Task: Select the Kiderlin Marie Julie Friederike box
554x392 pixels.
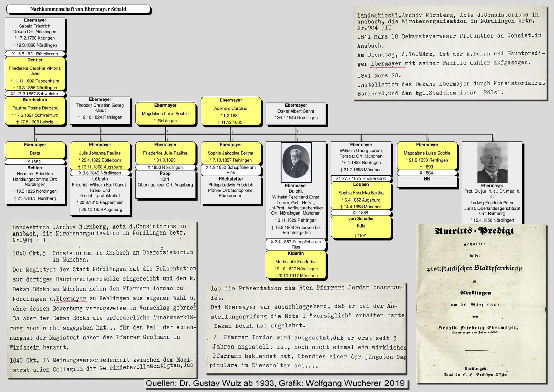Action: point(296,264)
